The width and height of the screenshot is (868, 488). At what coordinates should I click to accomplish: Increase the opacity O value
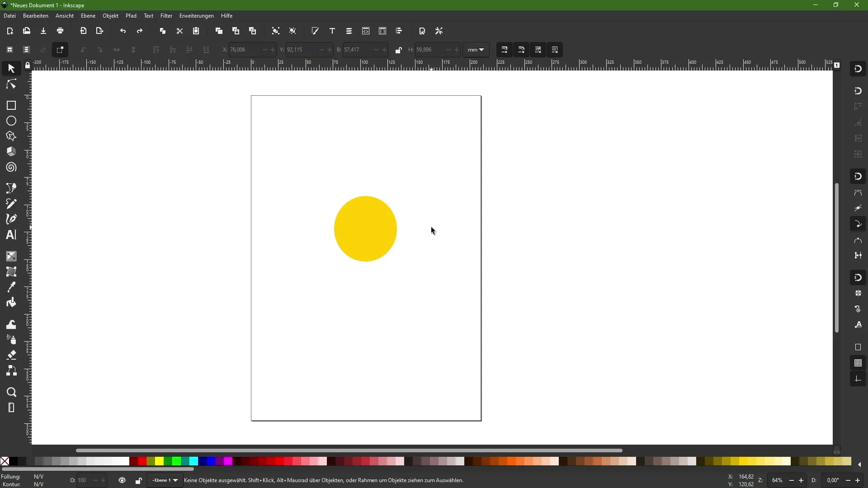click(x=103, y=480)
